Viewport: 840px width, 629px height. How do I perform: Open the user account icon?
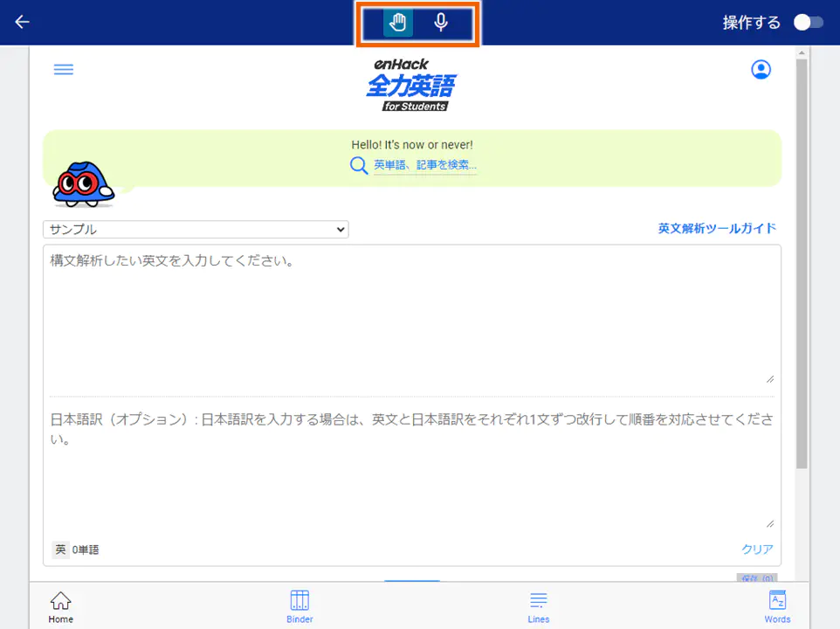761,69
